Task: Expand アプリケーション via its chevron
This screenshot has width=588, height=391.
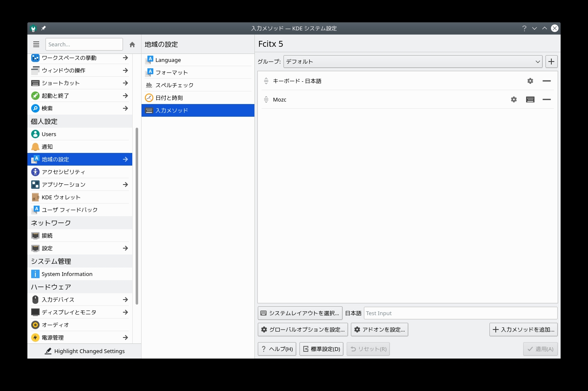Action: tap(125, 184)
